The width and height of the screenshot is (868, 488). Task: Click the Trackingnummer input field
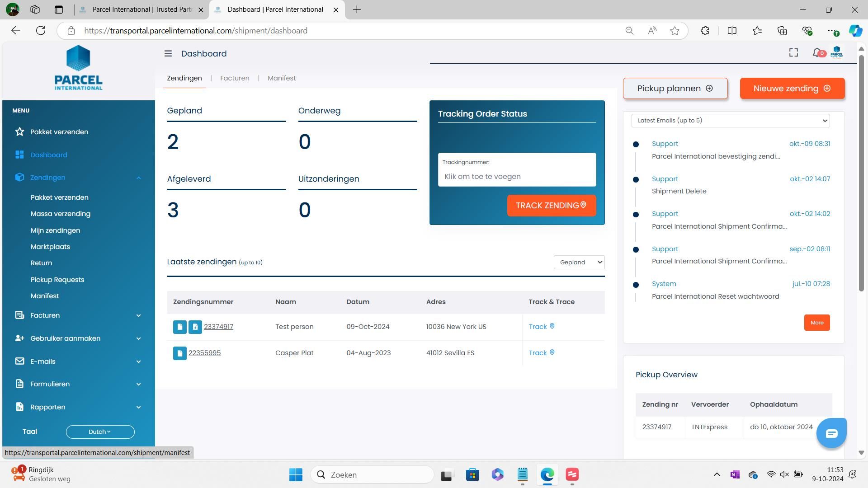click(x=516, y=177)
